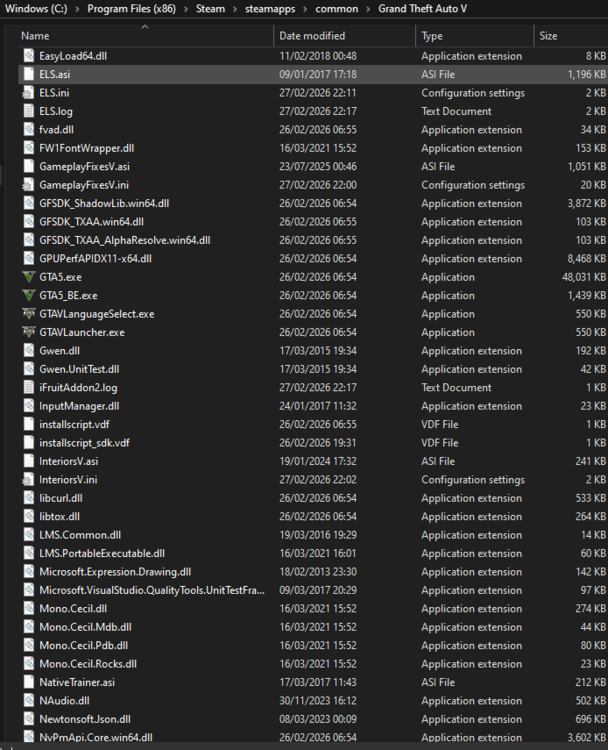Screen dimensions: 608x750
Task: Select libtox.dll file name
Action: tap(59, 517)
